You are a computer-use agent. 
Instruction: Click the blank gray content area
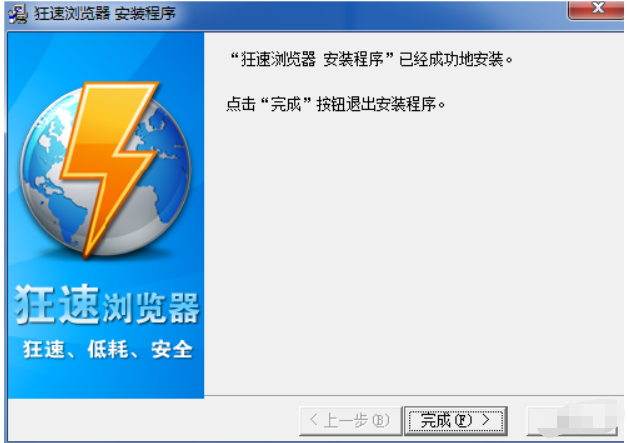[413, 248]
